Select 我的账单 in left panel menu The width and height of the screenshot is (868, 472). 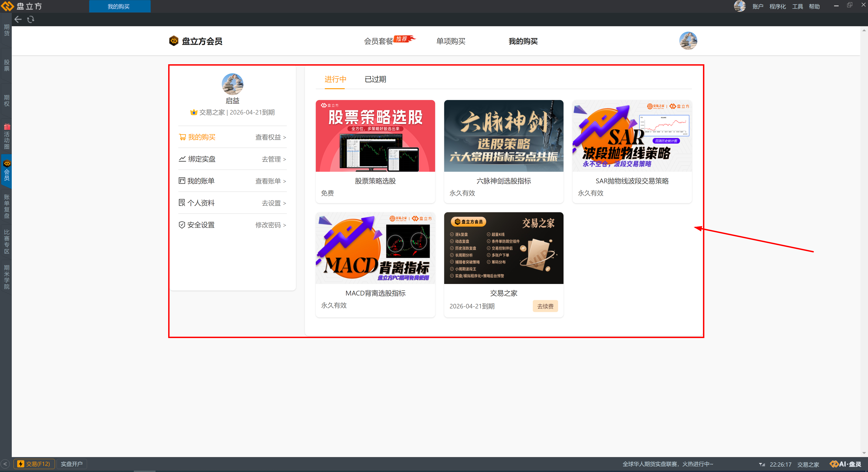coord(197,181)
